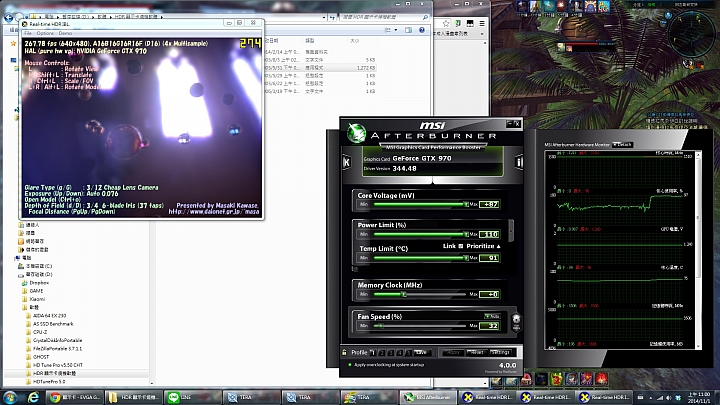Select the CPU-Z folder in the tree

(x=36, y=332)
